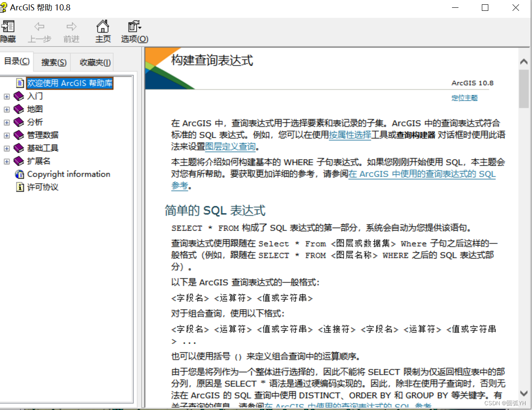
Task: Click the 简单的 SQL 表达式 heading
Action: (x=215, y=210)
